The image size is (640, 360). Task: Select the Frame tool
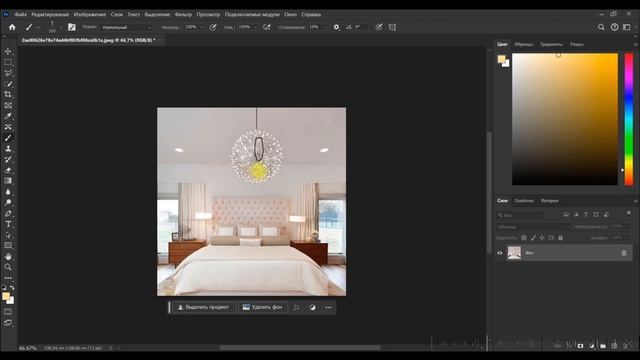8,105
